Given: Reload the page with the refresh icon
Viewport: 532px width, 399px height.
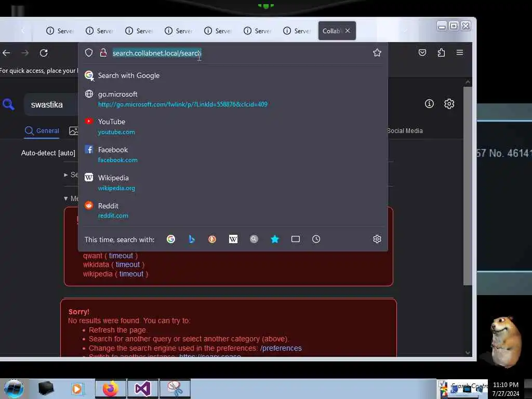Looking at the screenshot, I should (44, 53).
